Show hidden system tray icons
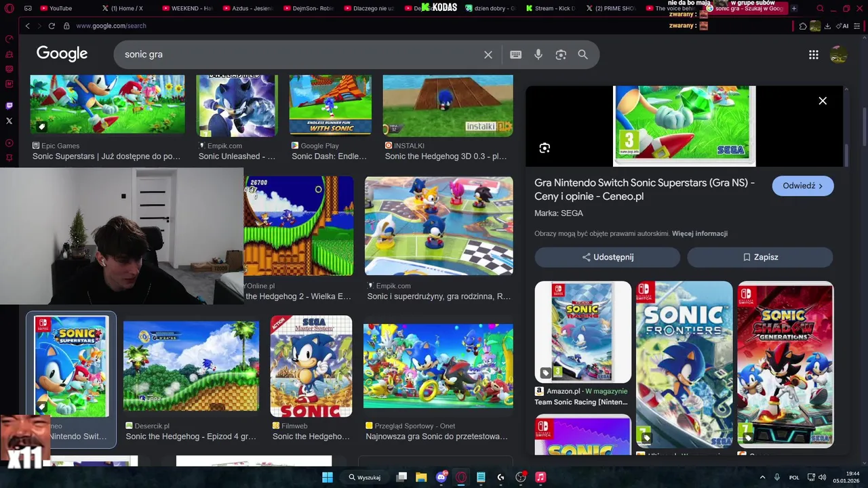868x488 pixels. click(x=762, y=477)
